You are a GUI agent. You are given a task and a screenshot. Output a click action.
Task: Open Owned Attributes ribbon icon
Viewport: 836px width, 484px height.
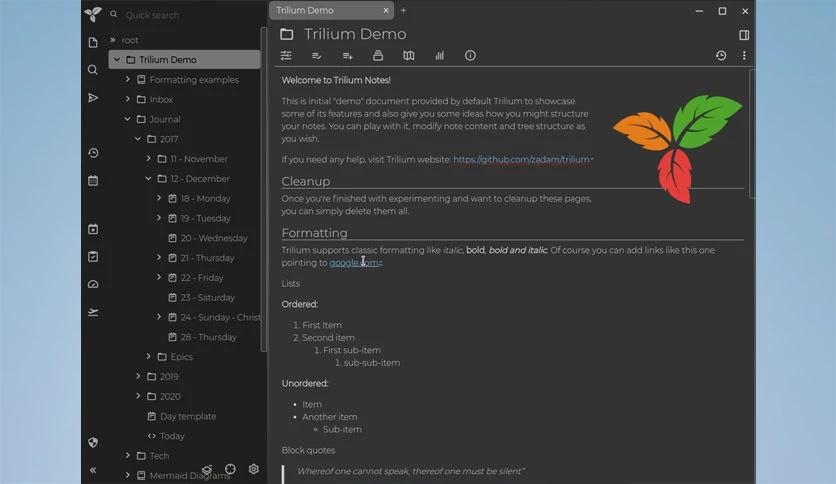coord(317,55)
